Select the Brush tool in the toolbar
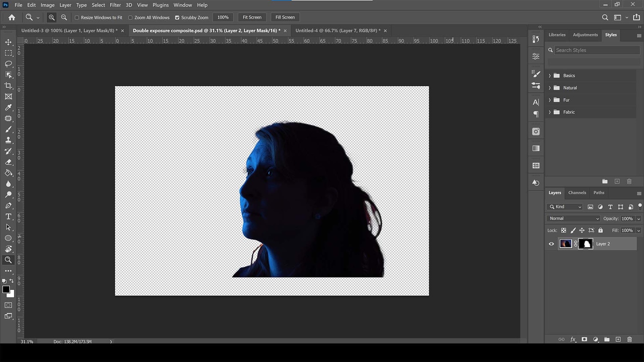 (8, 129)
